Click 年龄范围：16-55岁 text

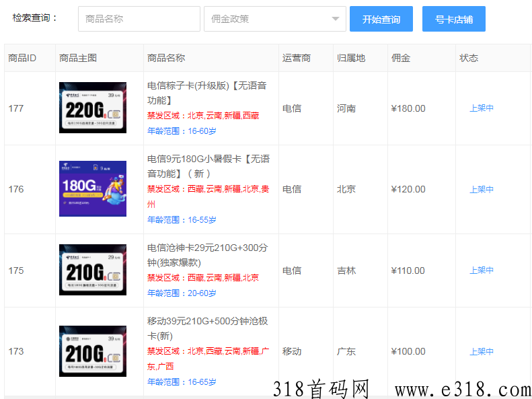[x=182, y=220]
